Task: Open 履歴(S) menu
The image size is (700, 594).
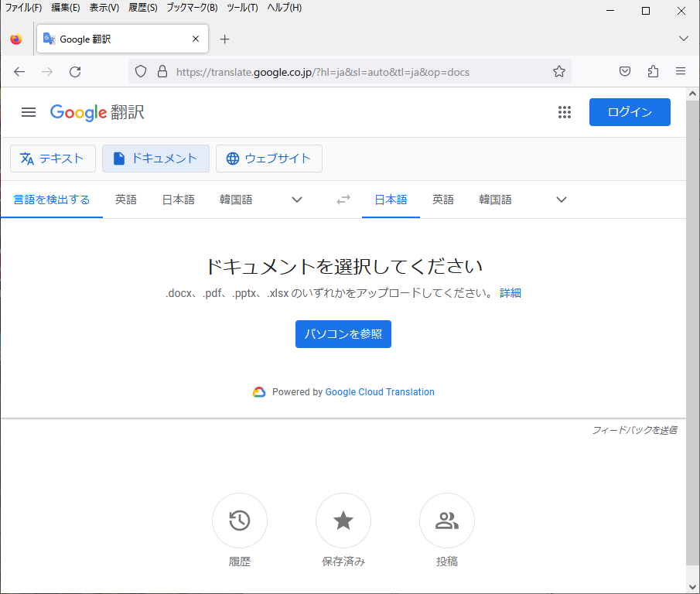Action: 143,8
